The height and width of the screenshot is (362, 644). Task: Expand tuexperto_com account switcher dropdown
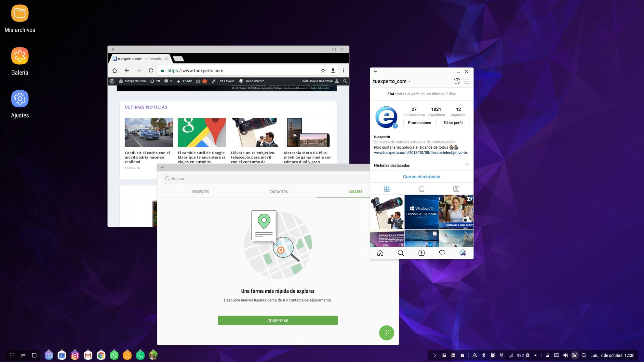(409, 81)
